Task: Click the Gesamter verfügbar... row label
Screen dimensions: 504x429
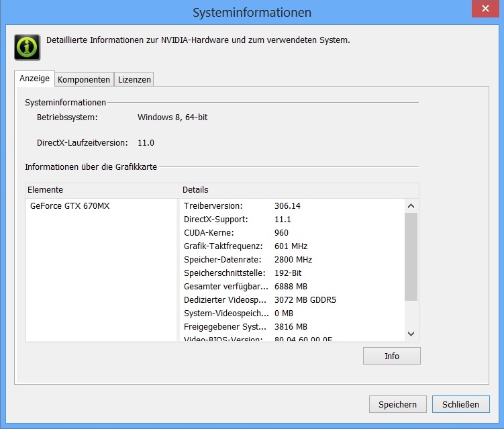Action: coord(225,287)
